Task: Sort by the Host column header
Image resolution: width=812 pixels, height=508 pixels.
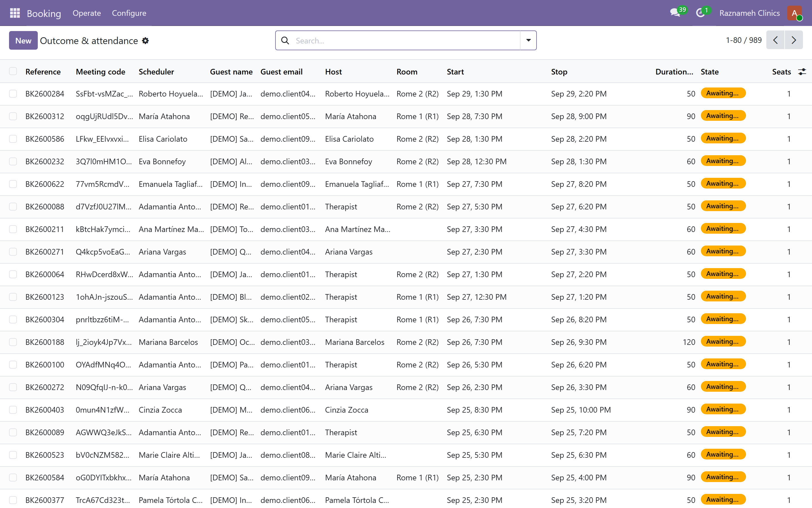Action: point(334,72)
